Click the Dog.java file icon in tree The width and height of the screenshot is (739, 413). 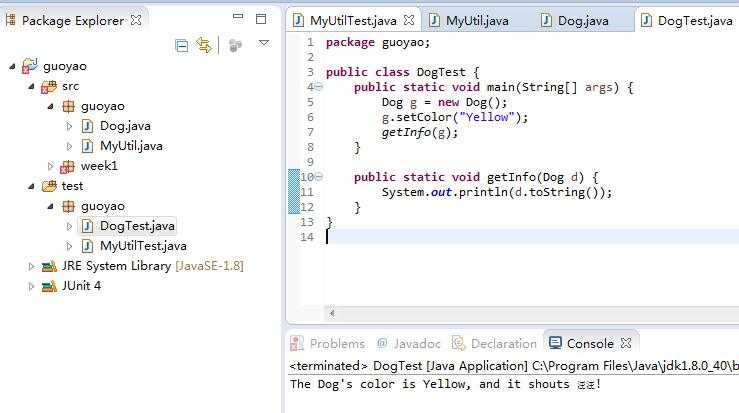click(87, 126)
